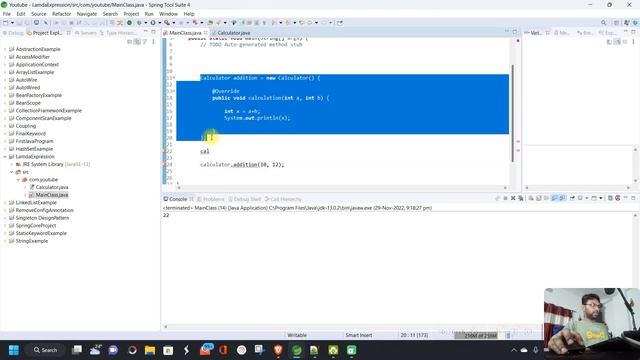The width and height of the screenshot is (640, 360).
Task: Open Brave browser from the taskbar
Action: pyautogui.click(x=278, y=350)
